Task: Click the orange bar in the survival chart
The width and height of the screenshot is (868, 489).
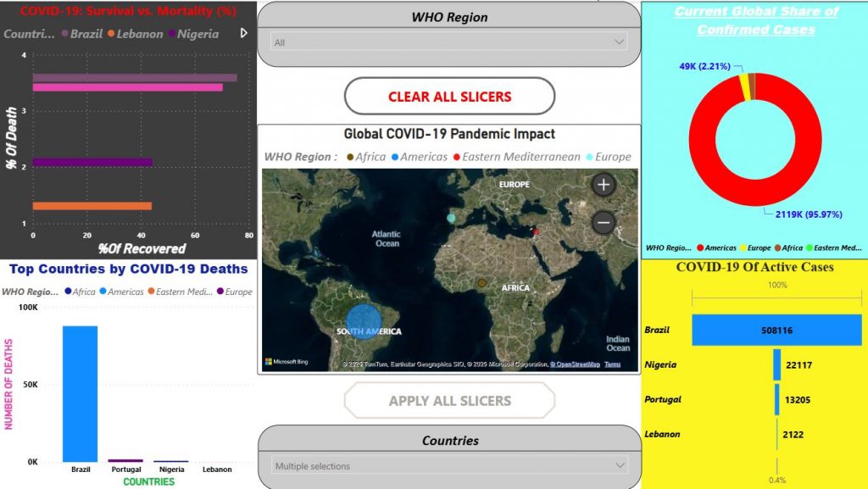Action: pyautogui.click(x=92, y=206)
